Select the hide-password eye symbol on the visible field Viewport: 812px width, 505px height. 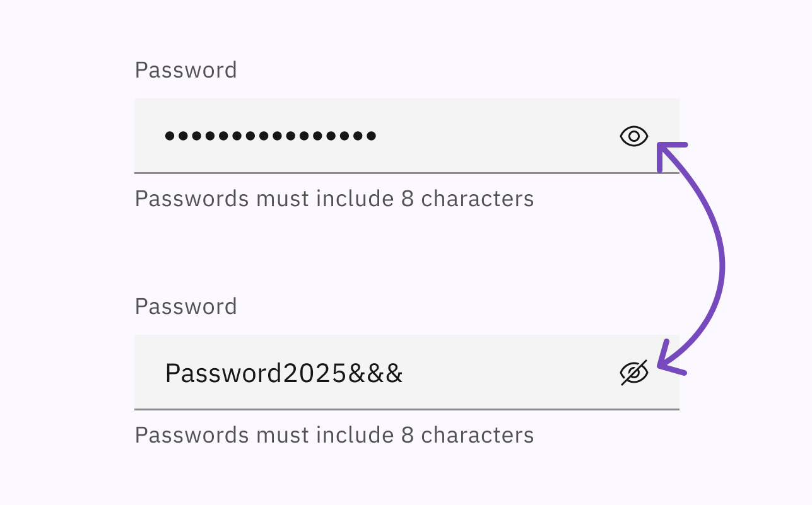(x=633, y=372)
